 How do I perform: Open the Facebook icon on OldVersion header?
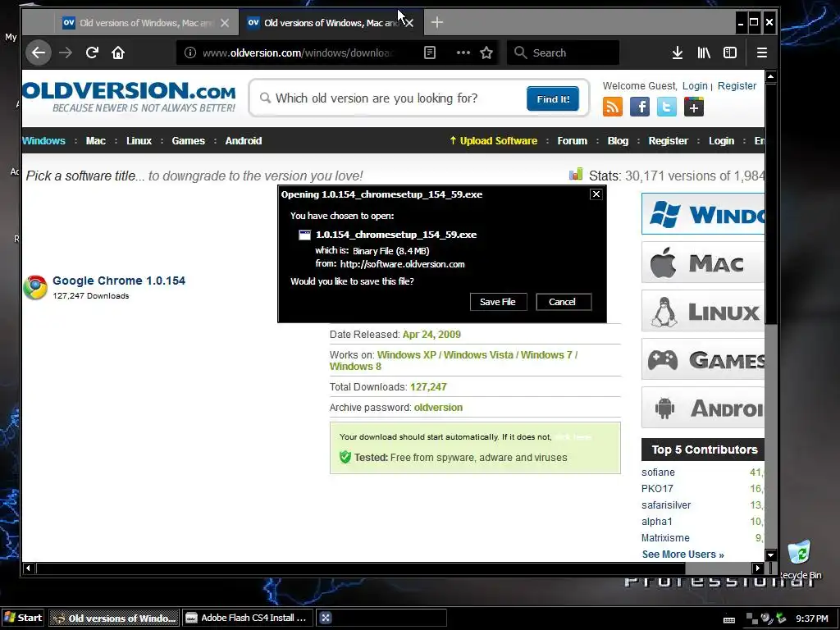pos(640,107)
